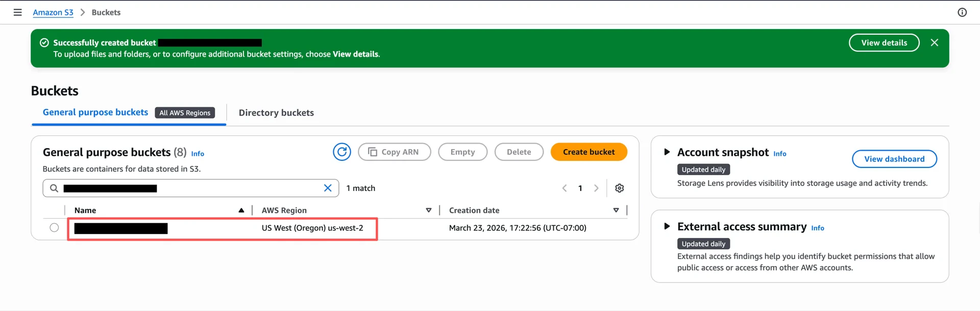Focus the bucket search input field
This screenshot has height=311, width=980.
click(191, 188)
